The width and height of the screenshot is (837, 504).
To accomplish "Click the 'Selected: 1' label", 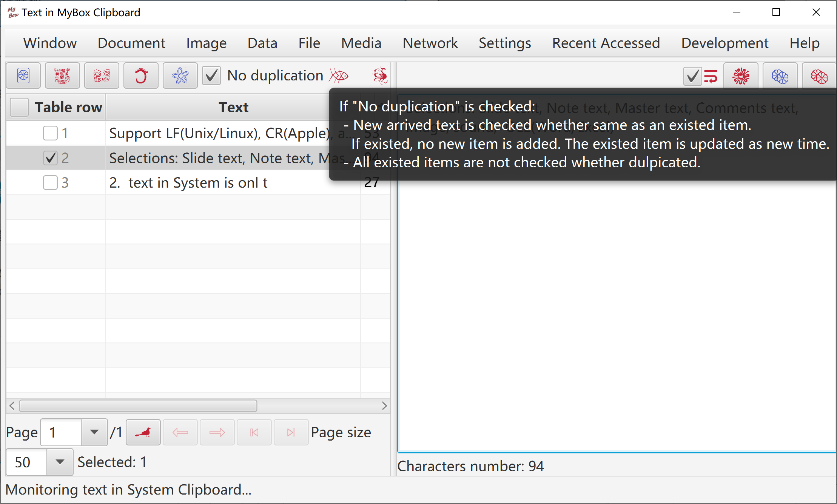I will pyautogui.click(x=112, y=462).
